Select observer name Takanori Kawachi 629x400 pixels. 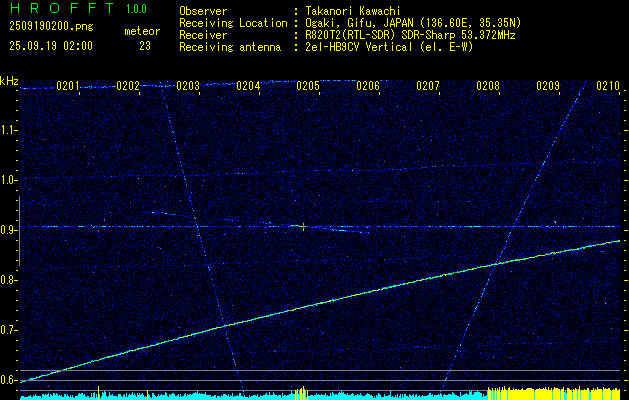point(353,11)
